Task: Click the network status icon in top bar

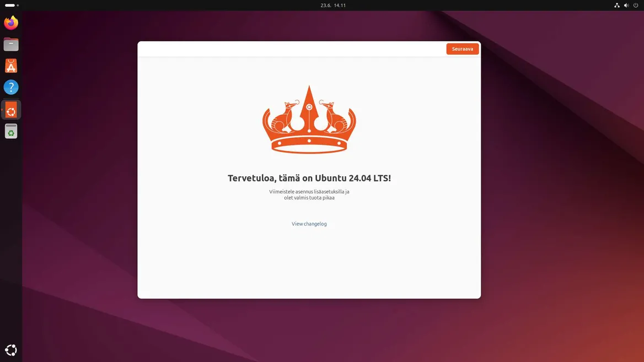Action: pyautogui.click(x=617, y=6)
